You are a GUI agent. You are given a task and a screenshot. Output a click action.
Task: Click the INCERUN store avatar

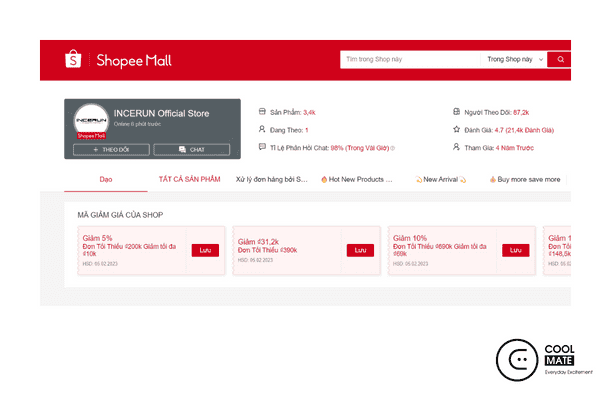(x=90, y=123)
